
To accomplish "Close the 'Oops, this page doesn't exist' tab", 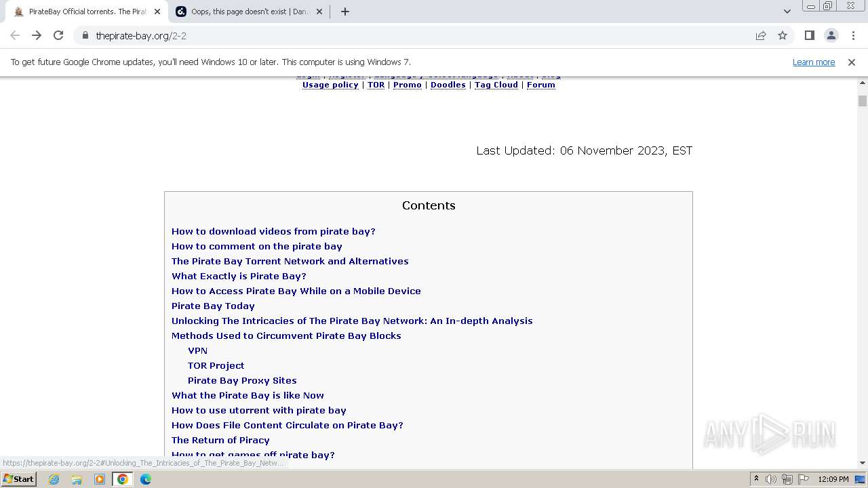I will (319, 12).
